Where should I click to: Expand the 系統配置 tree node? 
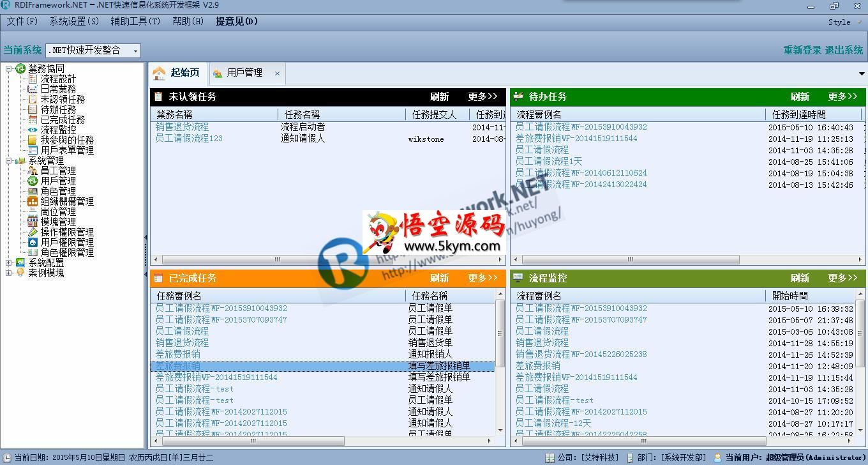[9, 263]
